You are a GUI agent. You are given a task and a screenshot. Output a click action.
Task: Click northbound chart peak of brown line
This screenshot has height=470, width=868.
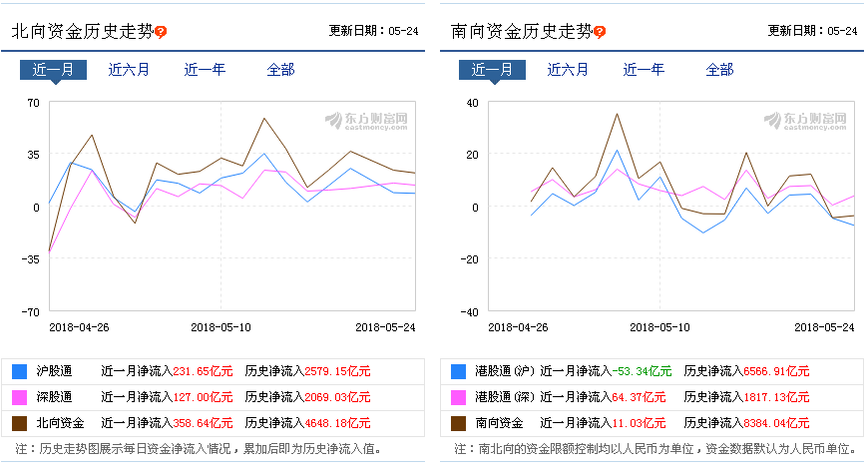264,119
